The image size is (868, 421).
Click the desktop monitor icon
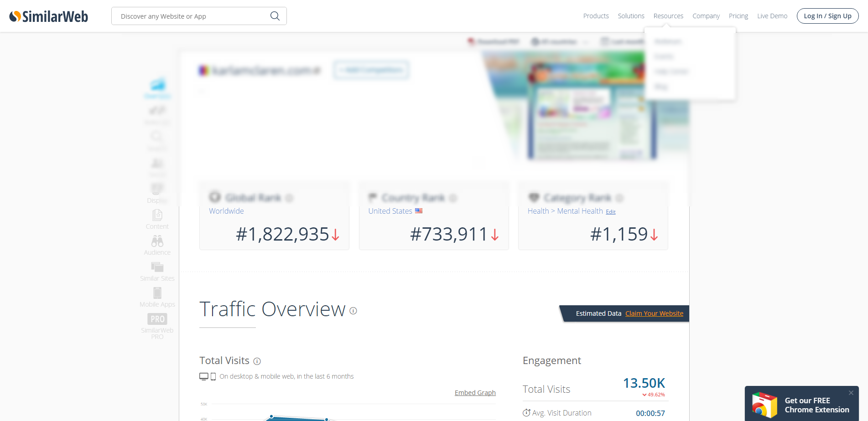pos(204,376)
